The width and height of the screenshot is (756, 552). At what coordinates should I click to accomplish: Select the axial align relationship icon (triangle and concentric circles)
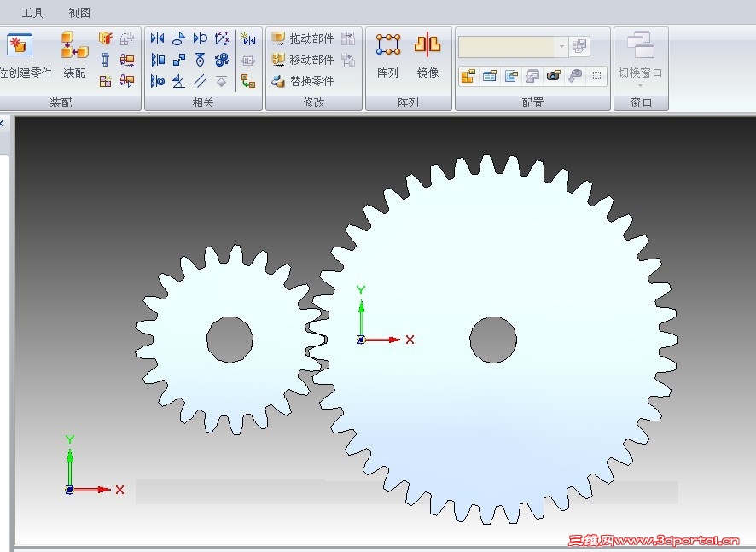click(157, 81)
